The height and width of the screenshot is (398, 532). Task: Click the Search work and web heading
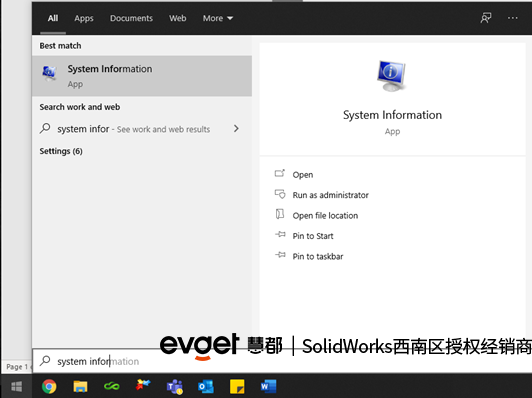coord(80,107)
